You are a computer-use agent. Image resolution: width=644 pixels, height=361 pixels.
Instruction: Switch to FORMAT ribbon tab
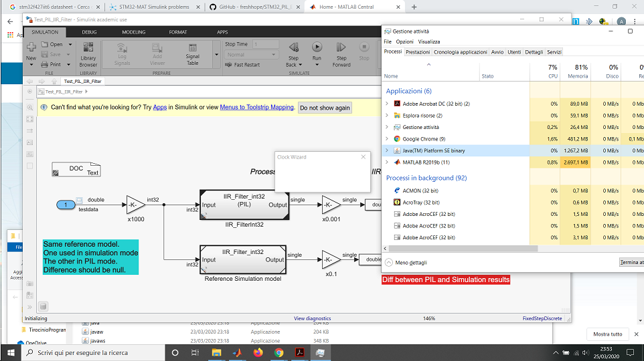(178, 32)
